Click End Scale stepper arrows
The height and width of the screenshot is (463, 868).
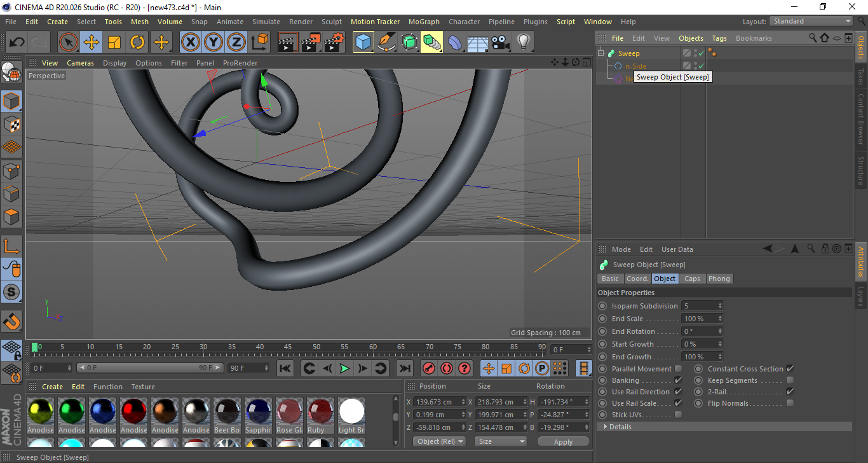720,319
